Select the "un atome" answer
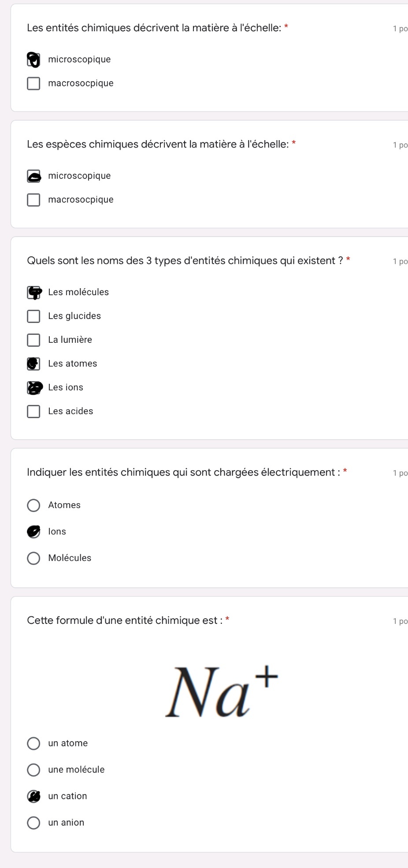 [x=33, y=743]
